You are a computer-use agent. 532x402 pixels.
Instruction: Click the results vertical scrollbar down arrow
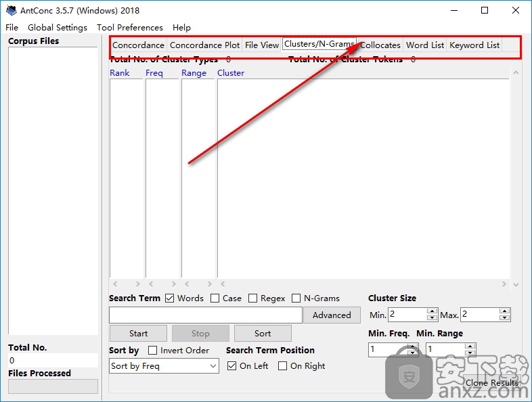(516, 285)
